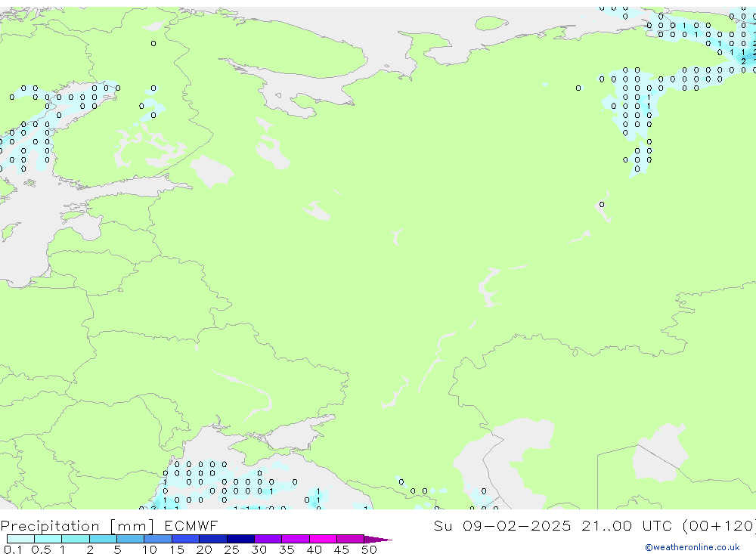Viewport: 756px width, 554px height.
Task: Click the over-50 mm arrow tip
Action: pyautogui.click(x=378, y=540)
